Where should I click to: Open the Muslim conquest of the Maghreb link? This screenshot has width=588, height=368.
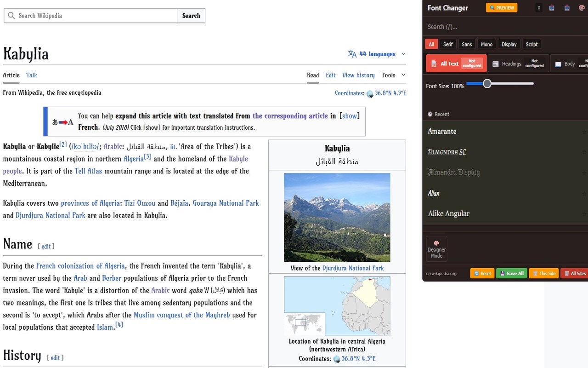tap(182, 315)
